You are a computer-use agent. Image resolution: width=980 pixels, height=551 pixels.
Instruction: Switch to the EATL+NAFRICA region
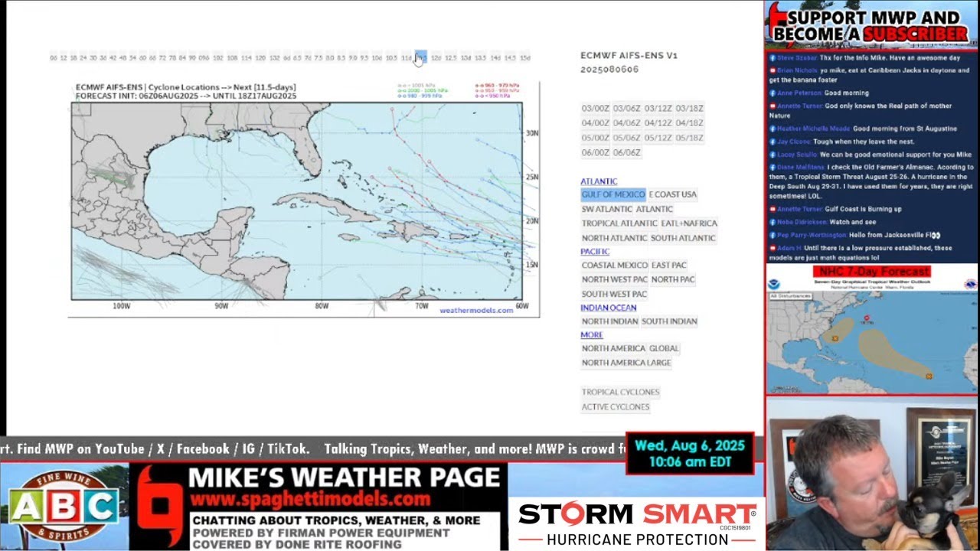tap(689, 223)
